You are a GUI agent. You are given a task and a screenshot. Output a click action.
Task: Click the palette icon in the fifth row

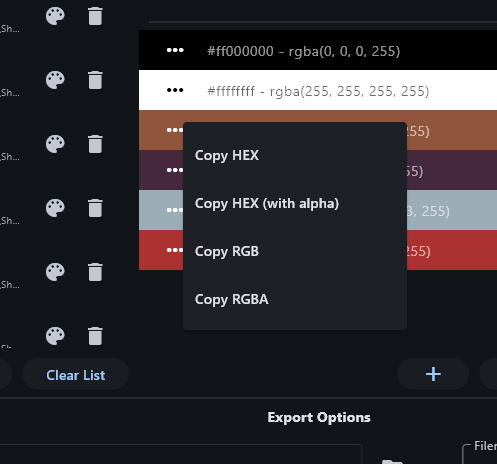[x=55, y=272]
